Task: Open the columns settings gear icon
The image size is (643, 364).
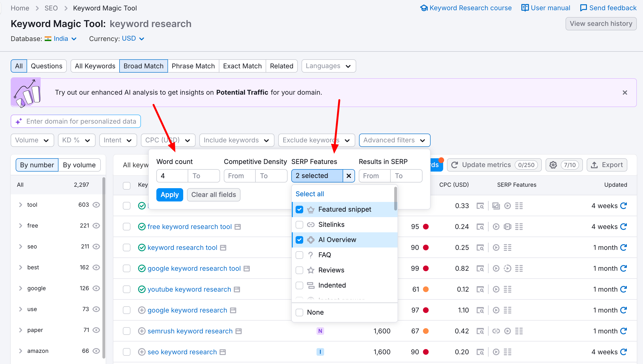Action: [x=553, y=165]
